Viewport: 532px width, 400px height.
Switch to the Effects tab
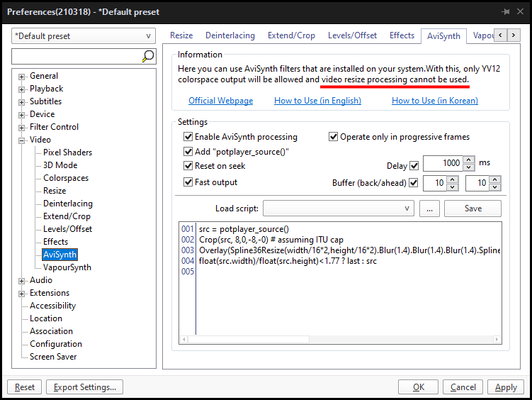(x=402, y=35)
